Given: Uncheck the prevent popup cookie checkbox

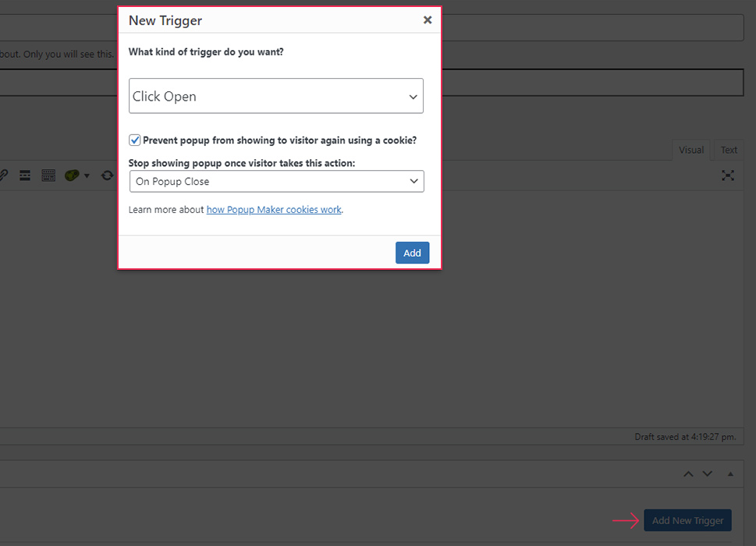Looking at the screenshot, I should [135, 140].
